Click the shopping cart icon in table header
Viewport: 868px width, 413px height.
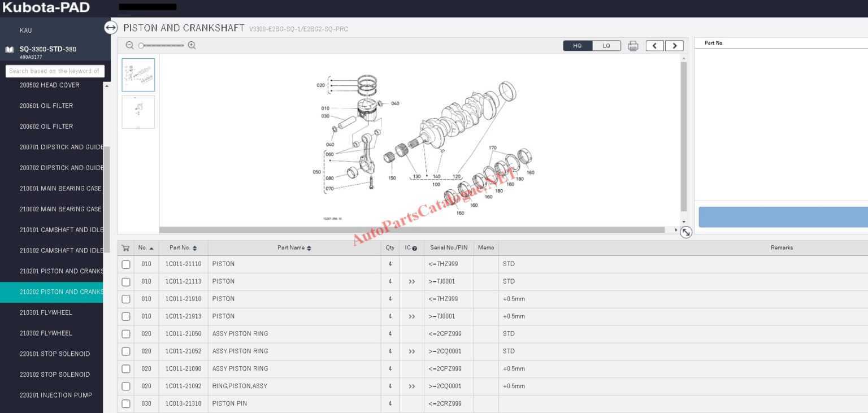(125, 247)
